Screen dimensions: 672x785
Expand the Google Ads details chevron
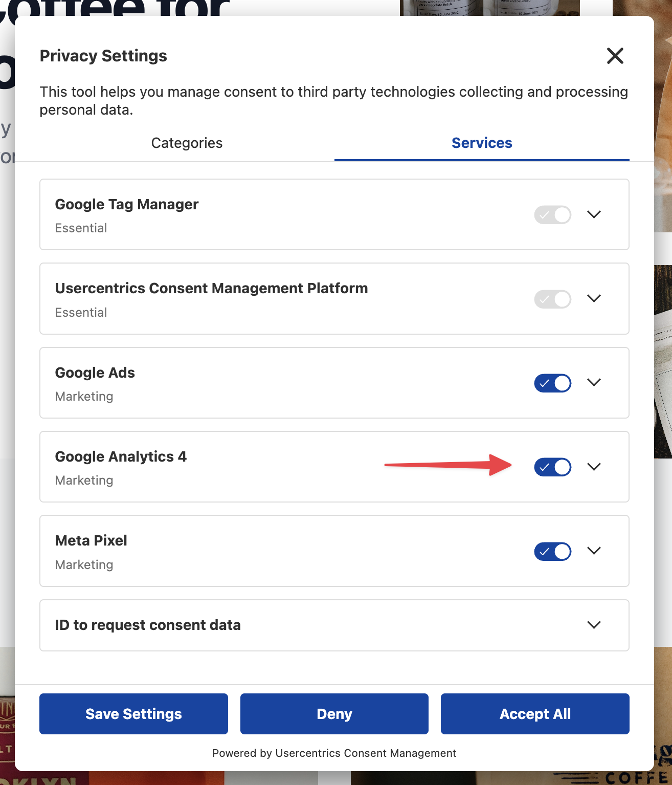pos(594,382)
